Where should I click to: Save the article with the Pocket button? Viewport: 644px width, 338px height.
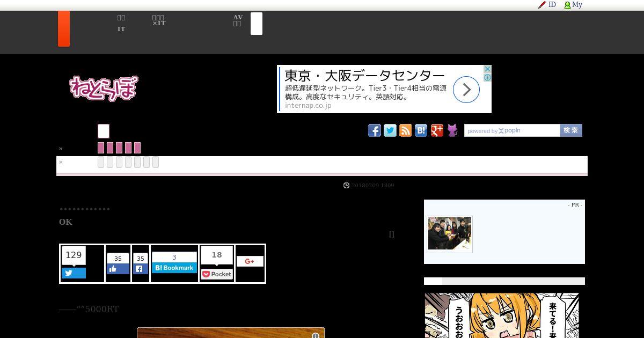coord(217,274)
